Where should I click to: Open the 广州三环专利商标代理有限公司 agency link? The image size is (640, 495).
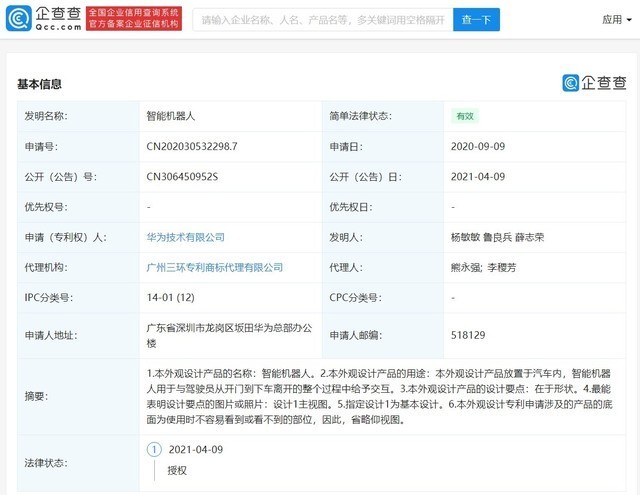point(215,267)
